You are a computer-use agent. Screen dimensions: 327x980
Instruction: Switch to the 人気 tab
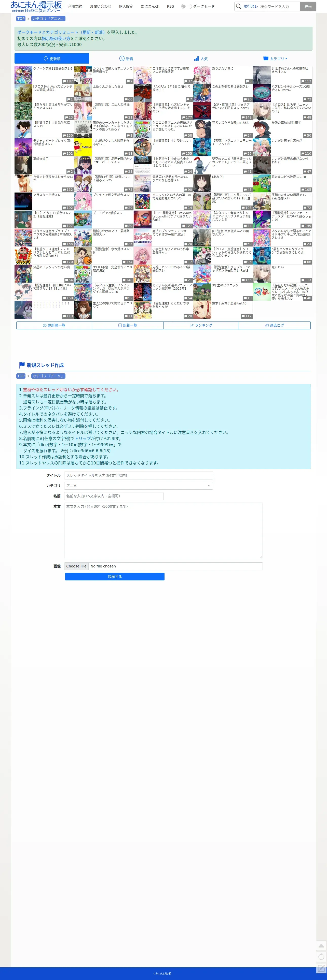[201, 58]
